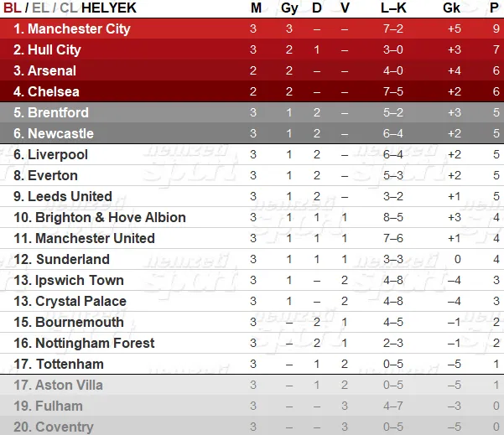Click Newcastle in the standings
The width and height of the screenshot is (504, 435).
pos(60,133)
